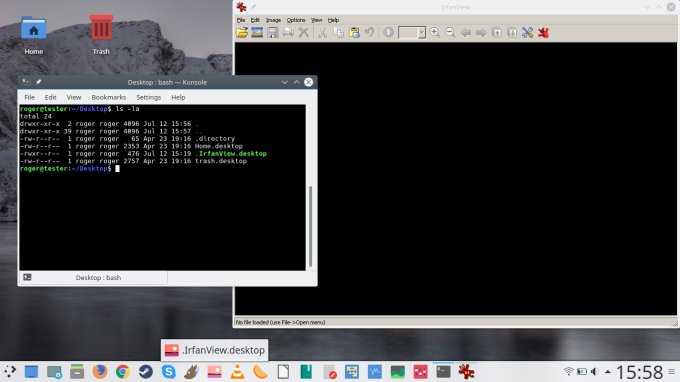Open Konsole File menu

29,97
